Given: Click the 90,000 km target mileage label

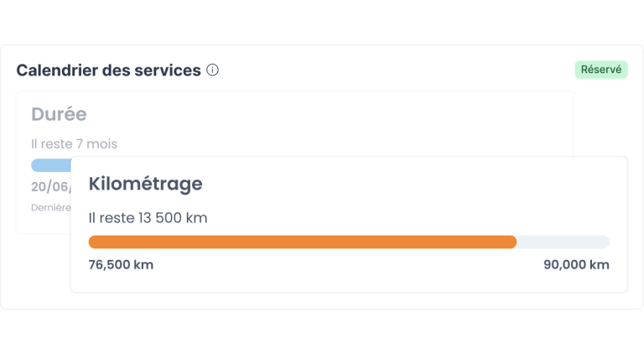Looking at the screenshot, I should point(576,265).
